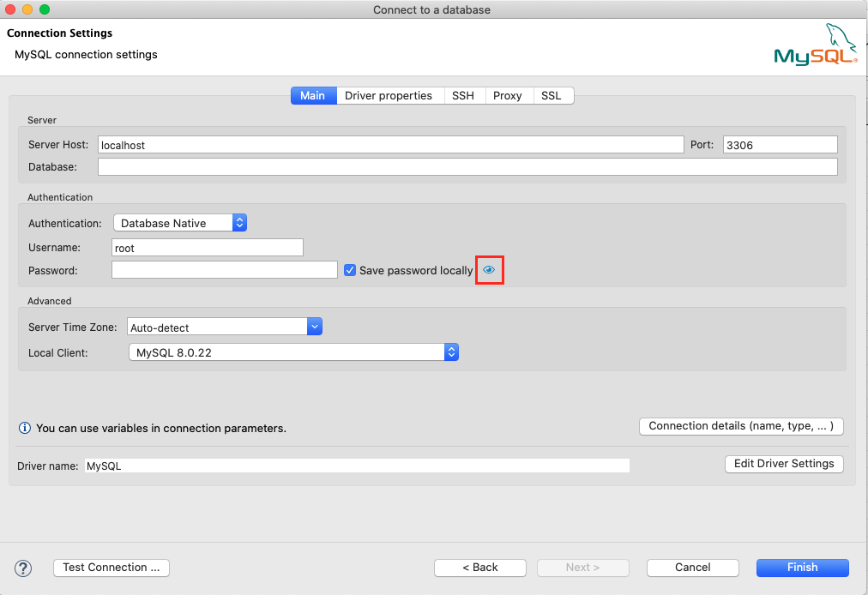Uncheck Save password locally checkbox
The image size is (868, 595).
pos(350,270)
